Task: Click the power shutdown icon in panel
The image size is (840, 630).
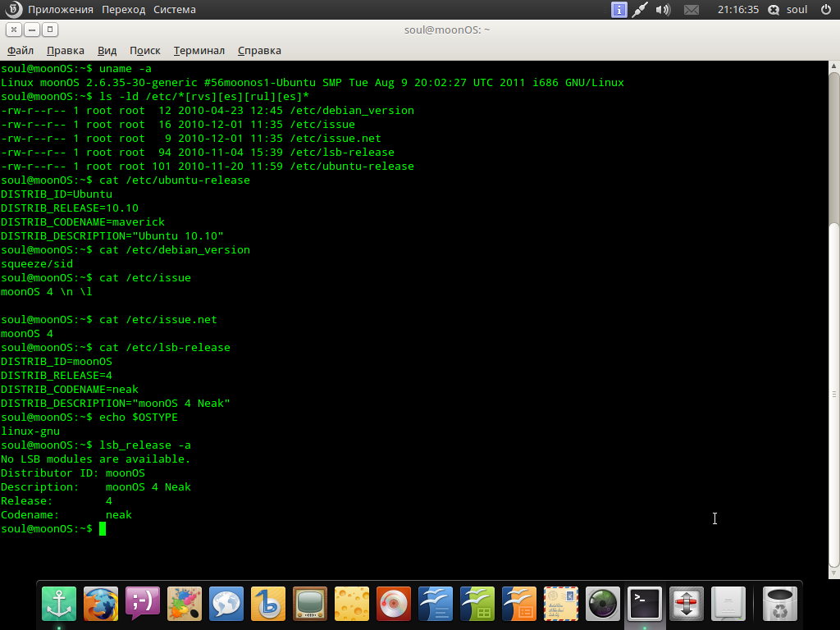Action: tap(825, 9)
